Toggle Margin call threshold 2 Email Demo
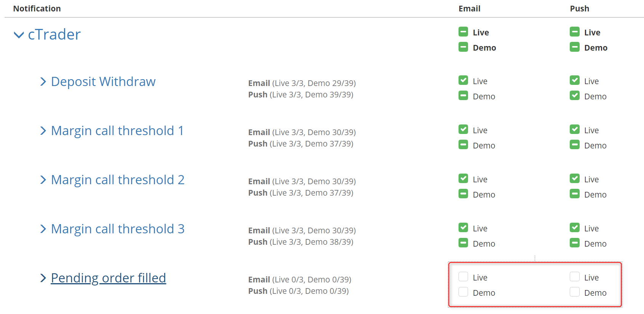 [463, 194]
